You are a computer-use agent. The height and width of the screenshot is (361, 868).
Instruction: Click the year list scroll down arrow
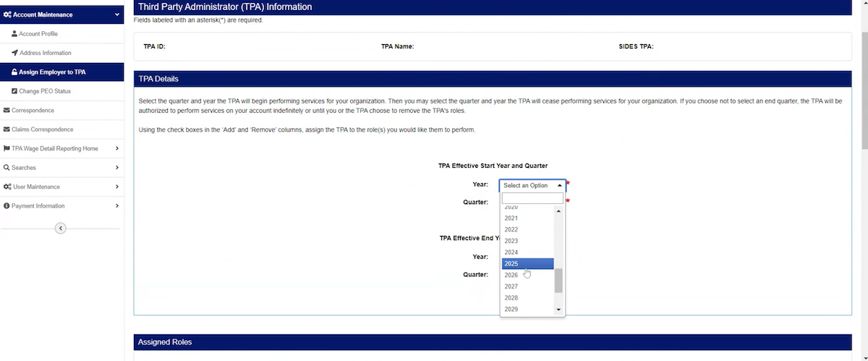(558, 310)
